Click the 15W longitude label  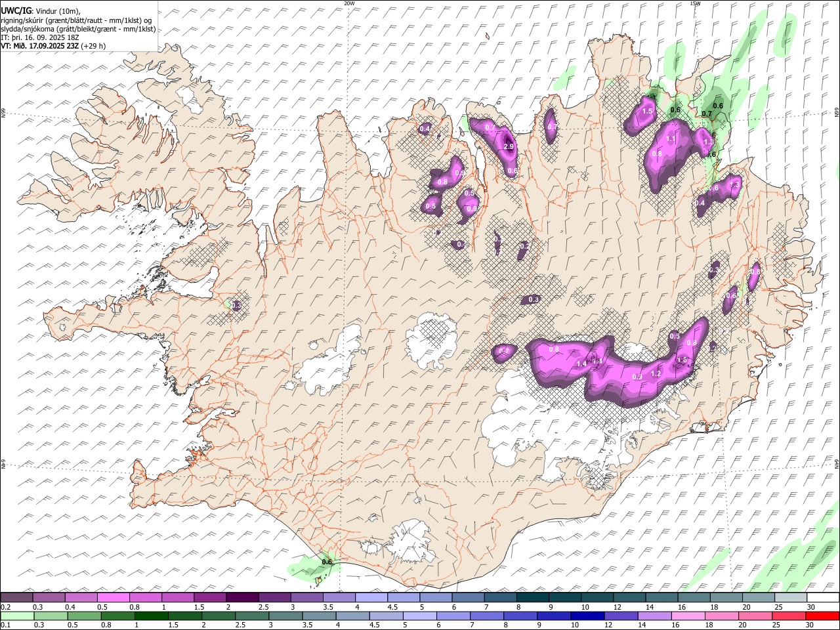pyautogui.click(x=696, y=3)
